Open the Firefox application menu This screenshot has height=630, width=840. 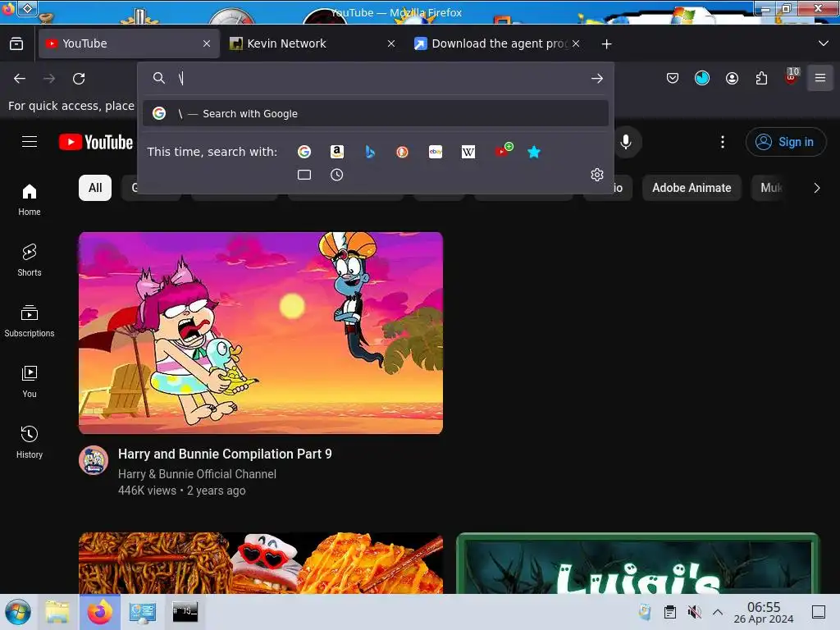[820, 78]
